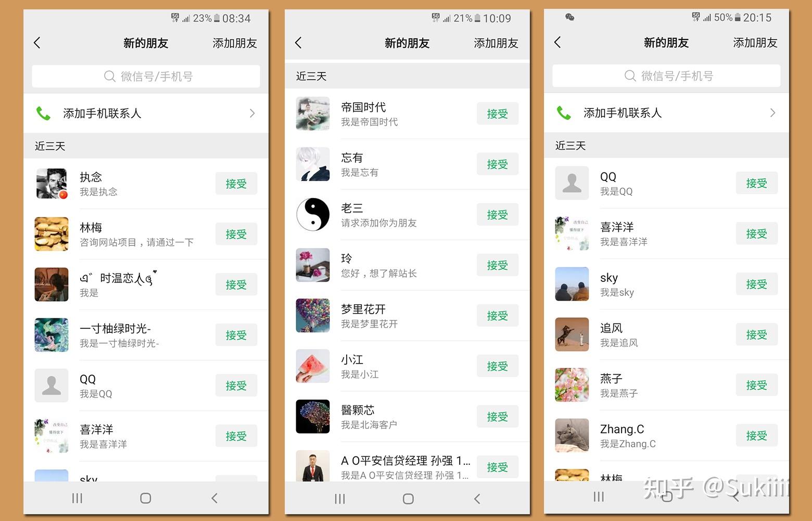
Task: Open the chevron beside 添加手机联系人 in the left screen
Action: click(x=252, y=113)
